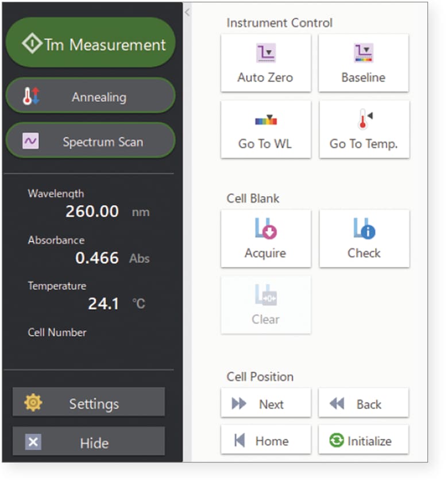This screenshot has width=448, height=484.
Task: Click the diamond icon on Tm Measurement
Action: click(32, 43)
